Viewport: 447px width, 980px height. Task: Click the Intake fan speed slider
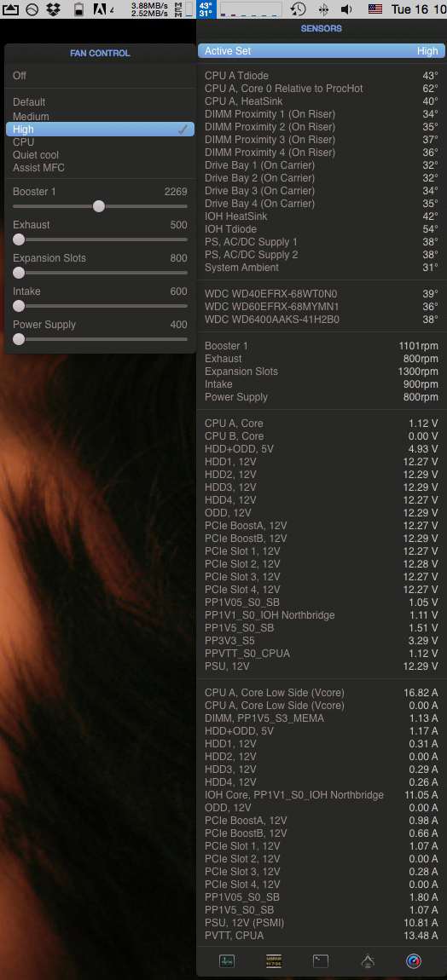click(x=100, y=306)
